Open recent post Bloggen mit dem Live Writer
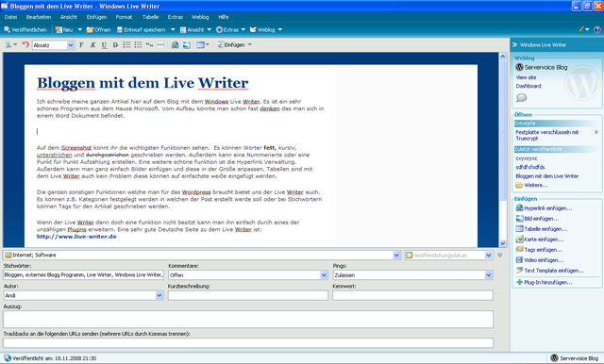 547,175
